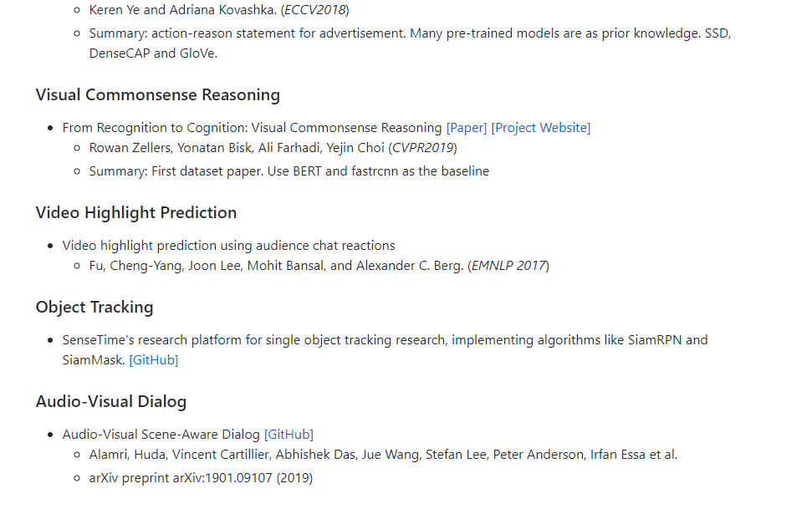Screen dimensions: 812x509
Task: Click the Audio-Visual Dialog heading
Action: [x=111, y=402]
